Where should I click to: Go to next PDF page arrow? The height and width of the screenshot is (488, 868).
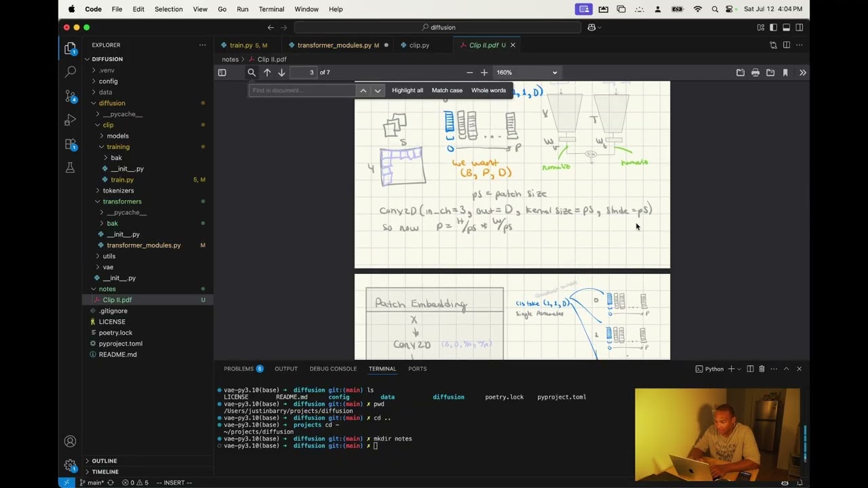coord(281,73)
